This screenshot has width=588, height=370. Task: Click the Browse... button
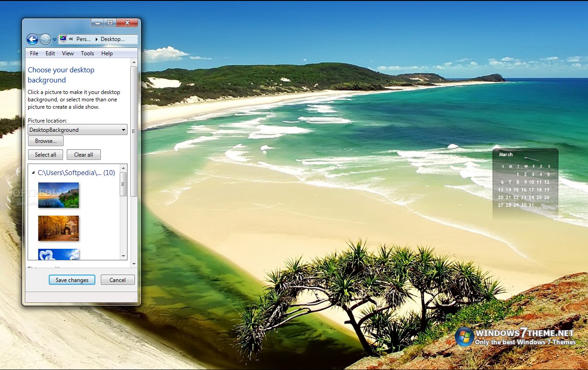coord(46,141)
